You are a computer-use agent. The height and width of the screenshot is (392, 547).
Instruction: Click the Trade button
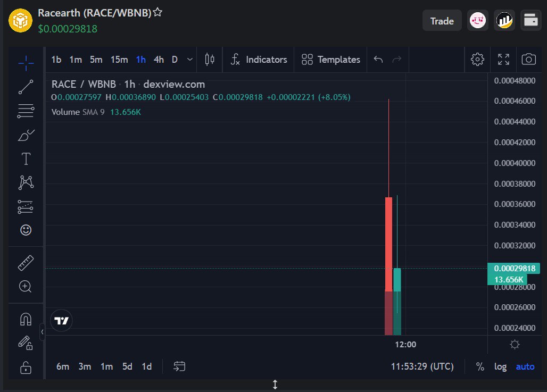click(x=442, y=21)
